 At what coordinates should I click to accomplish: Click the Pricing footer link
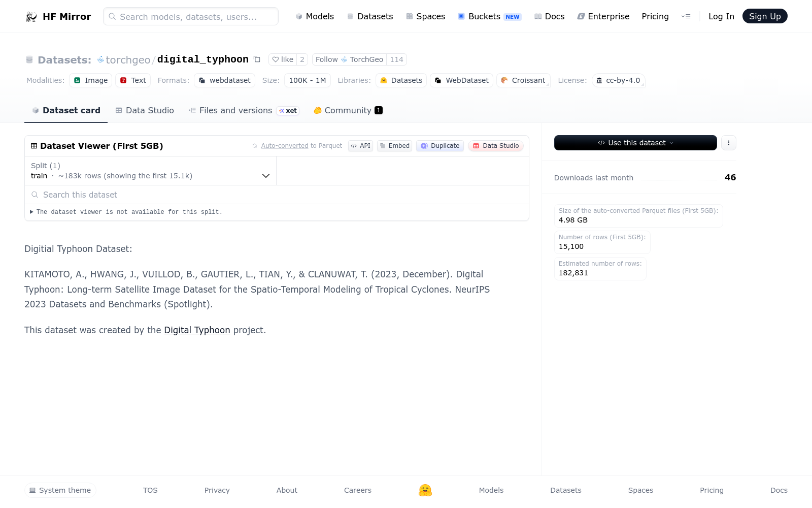(x=712, y=490)
